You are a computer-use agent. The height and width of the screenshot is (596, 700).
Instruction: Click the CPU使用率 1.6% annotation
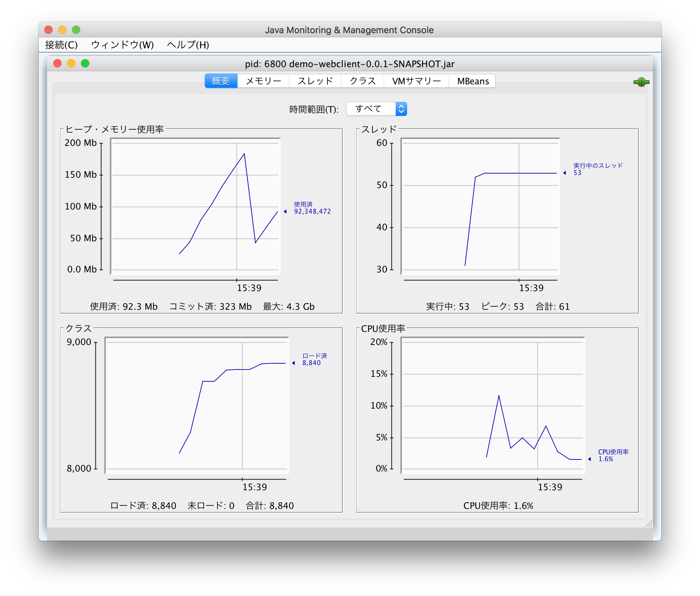click(x=613, y=456)
